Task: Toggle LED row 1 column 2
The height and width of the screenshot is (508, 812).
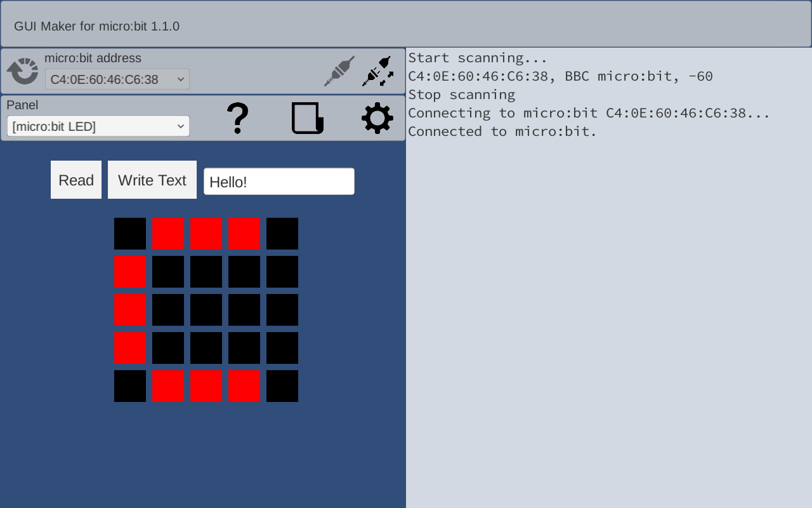Action: tap(168, 234)
